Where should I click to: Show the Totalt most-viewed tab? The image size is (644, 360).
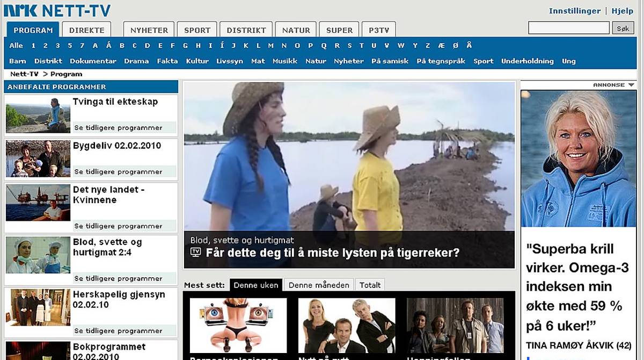click(370, 285)
